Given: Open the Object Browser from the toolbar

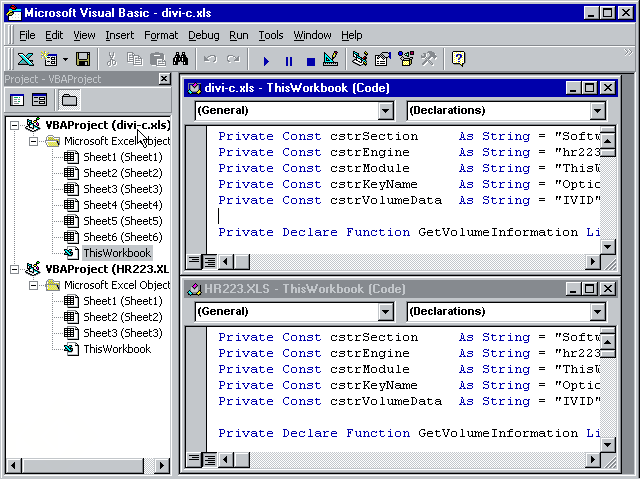Looking at the screenshot, I should click(x=404, y=60).
